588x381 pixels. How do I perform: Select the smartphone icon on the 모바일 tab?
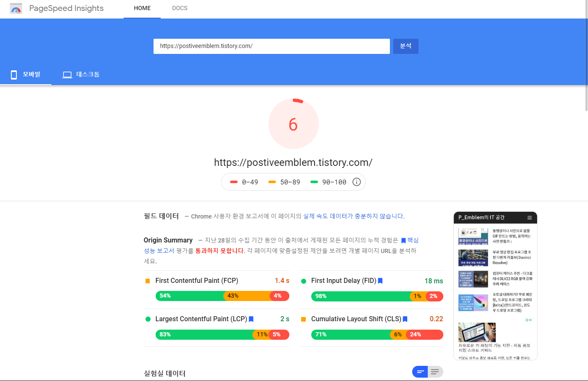13,75
